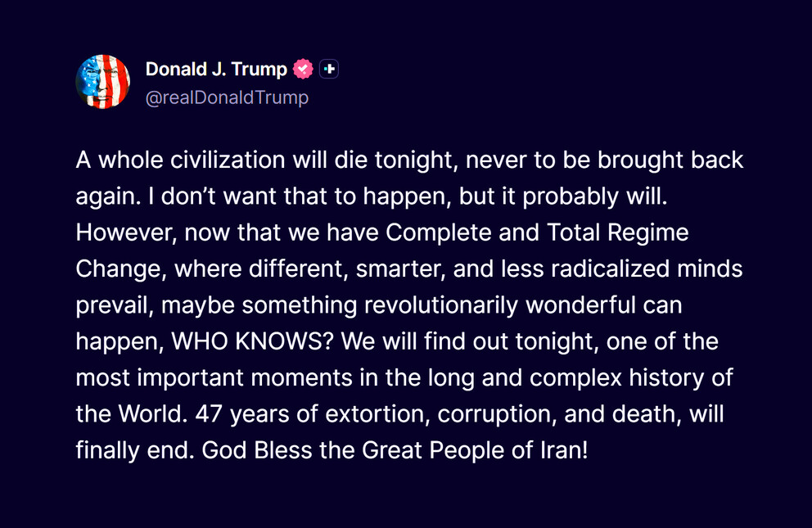Click the plus badge icon beside the name
Viewport: 812px width, 528px height.
coord(328,70)
